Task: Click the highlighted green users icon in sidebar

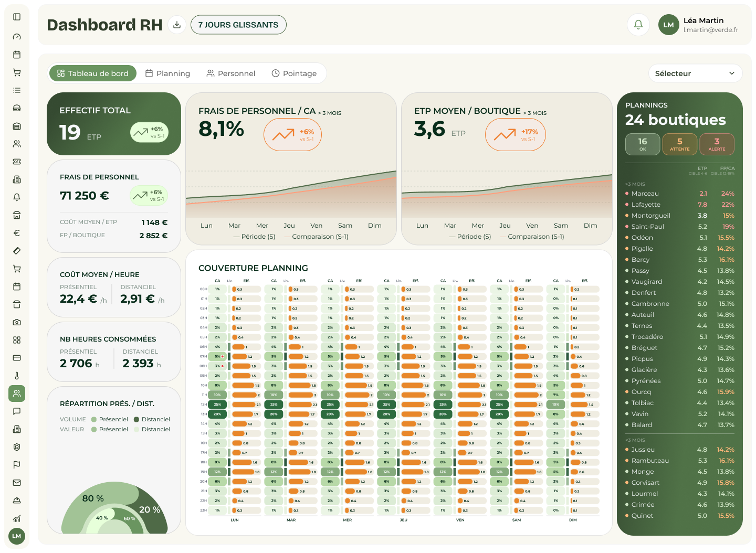Action: point(17,394)
